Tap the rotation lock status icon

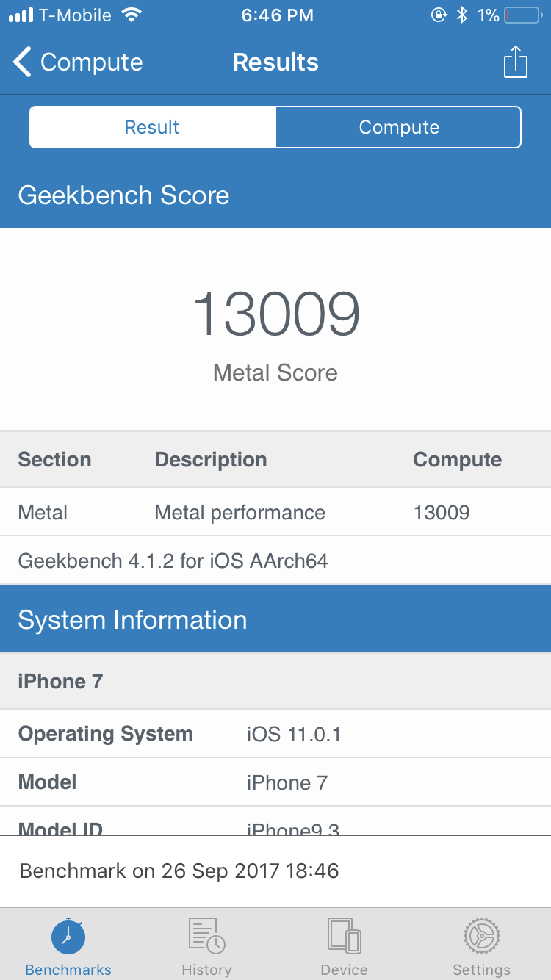pos(439,15)
